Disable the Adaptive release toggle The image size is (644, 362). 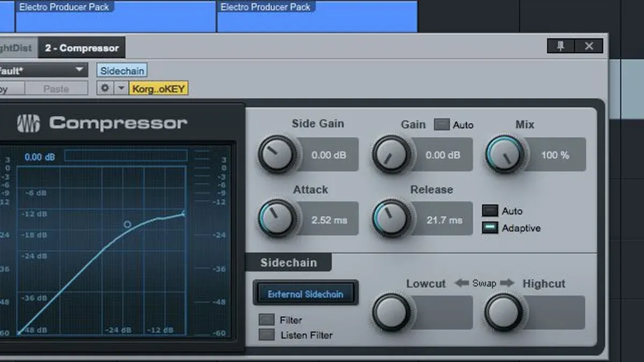[x=490, y=228]
